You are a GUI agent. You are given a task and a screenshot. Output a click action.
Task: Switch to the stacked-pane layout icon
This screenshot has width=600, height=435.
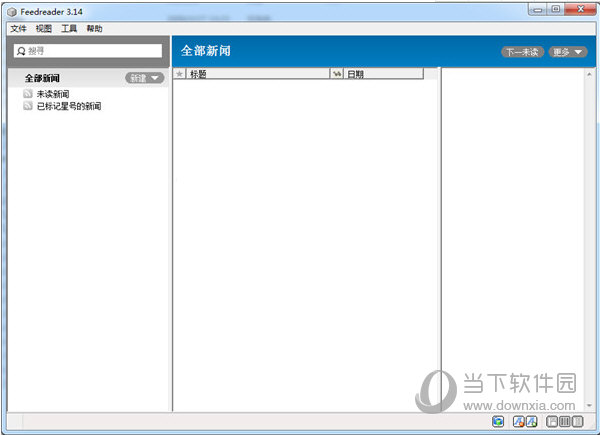(x=552, y=422)
